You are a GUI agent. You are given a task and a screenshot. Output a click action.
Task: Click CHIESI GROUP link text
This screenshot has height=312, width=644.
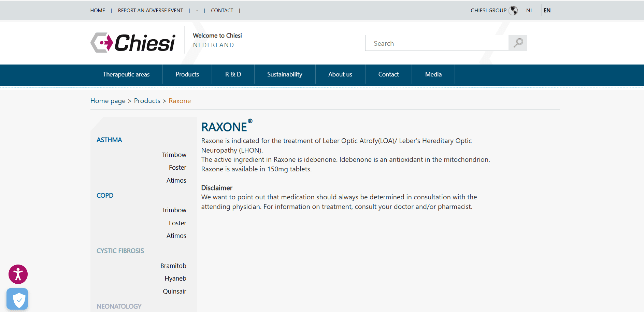point(488,11)
